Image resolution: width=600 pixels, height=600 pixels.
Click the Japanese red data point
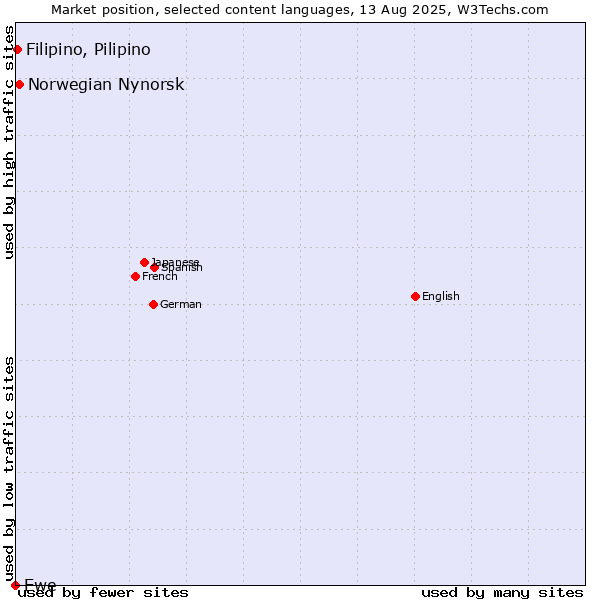click(144, 262)
